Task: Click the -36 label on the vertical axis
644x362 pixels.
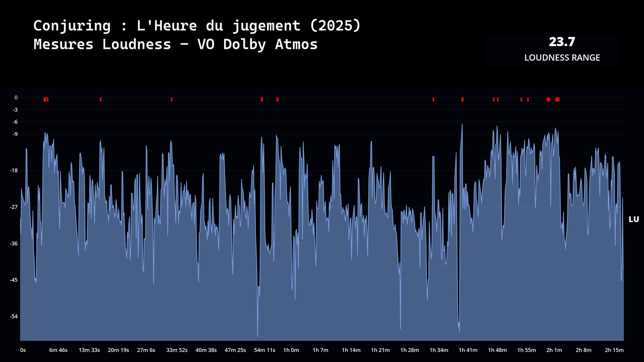Action: pos(14,244)
